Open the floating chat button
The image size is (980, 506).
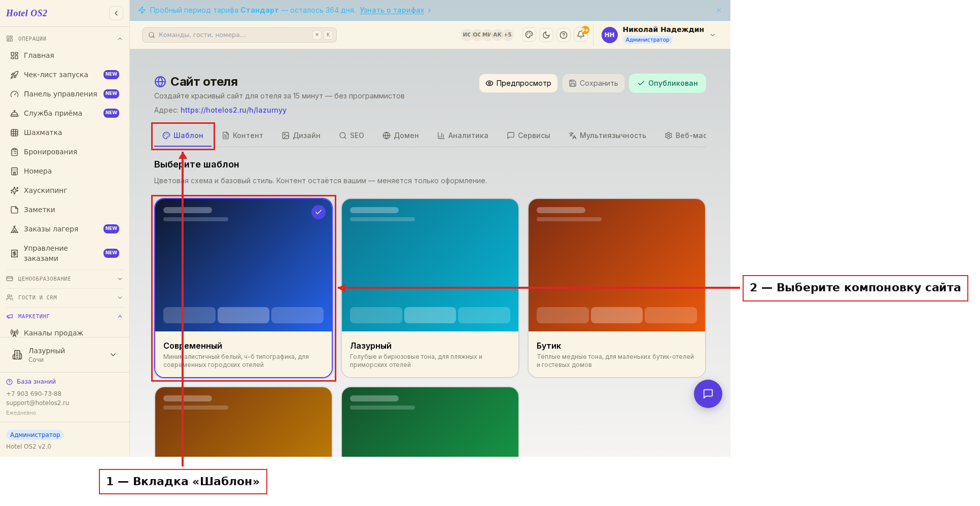point(708,394)
